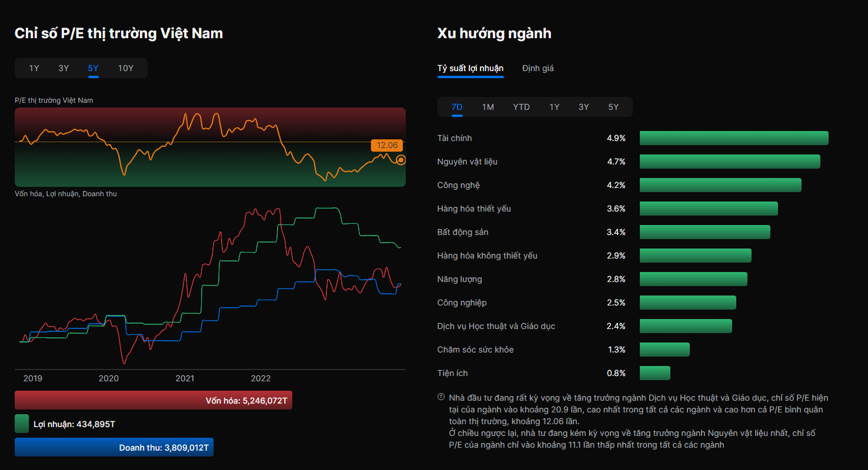Click the Nguyên vật liệu green bar
The image size is (868, 470).
tap(729, 162)
